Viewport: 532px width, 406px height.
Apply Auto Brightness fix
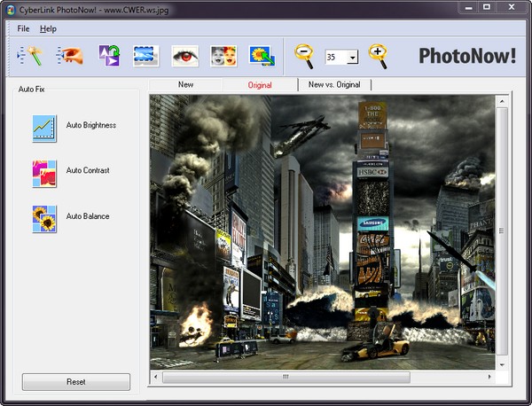(44, 127)
